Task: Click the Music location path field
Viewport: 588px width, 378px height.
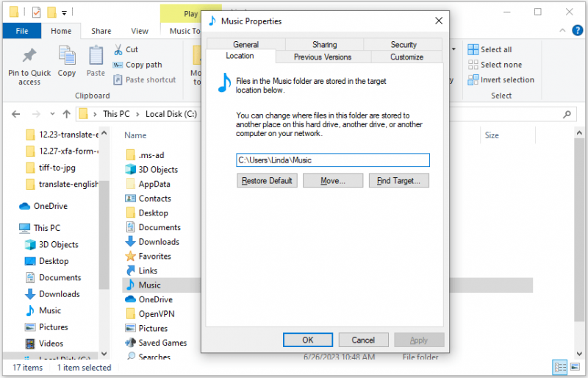Action: click(x=333, y=160)
